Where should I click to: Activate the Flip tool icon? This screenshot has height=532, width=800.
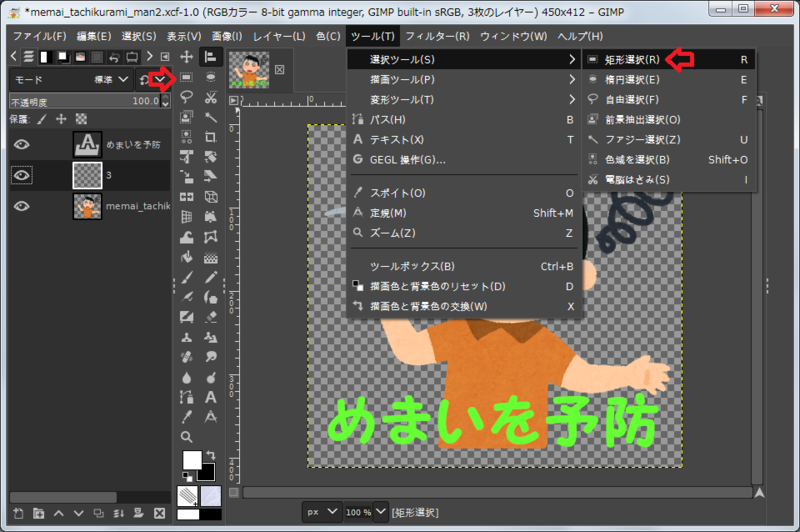point(187,197)
